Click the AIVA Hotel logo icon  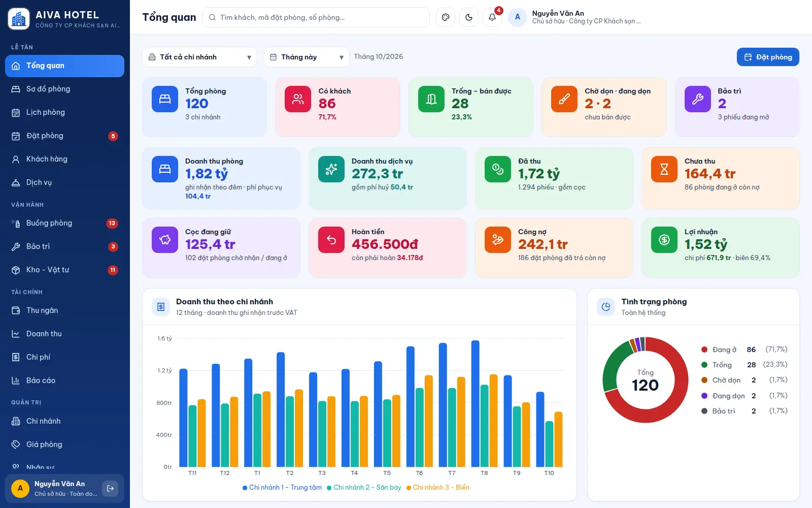(19, 19)
